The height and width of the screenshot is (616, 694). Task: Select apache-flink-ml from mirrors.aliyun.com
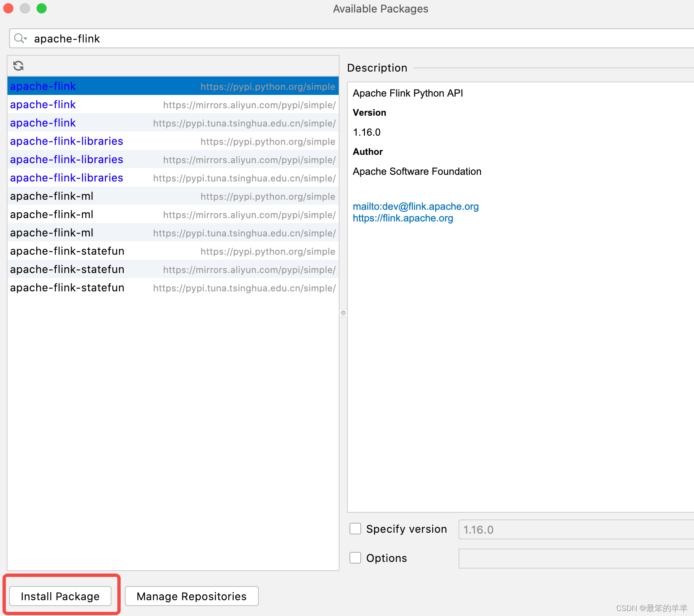pyautogui.click(x=173, y=214)
